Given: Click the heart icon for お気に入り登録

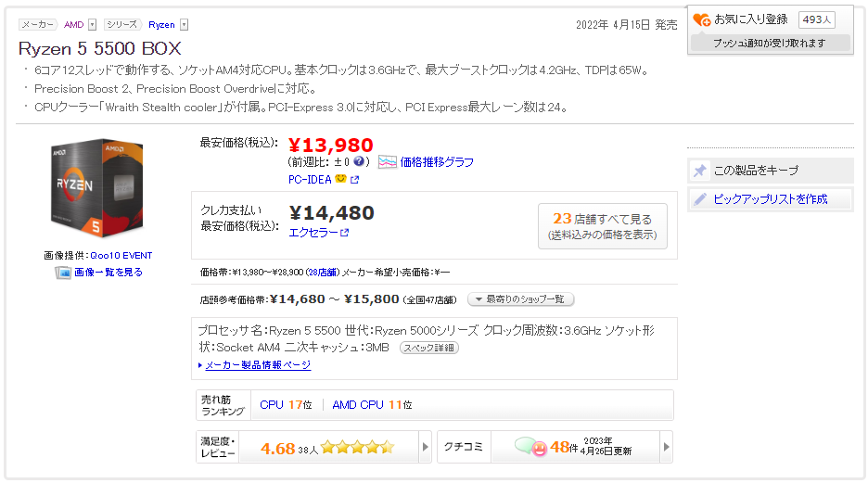Looking at the screenshot, I should click(702, 19).
